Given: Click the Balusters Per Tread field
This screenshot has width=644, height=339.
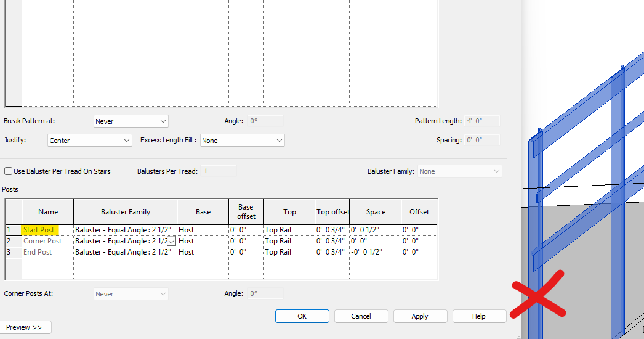Looking at the screenshot, I should click(x=219, y=171).
